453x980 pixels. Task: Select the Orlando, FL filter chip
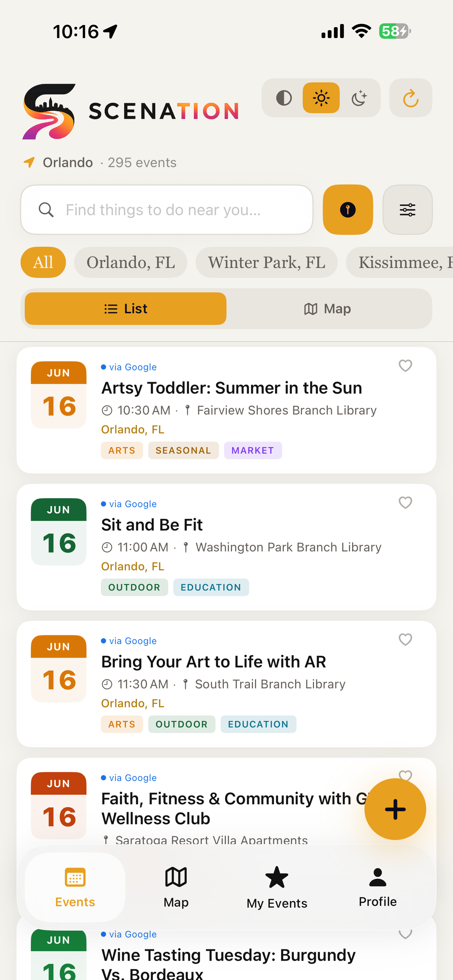click(131, 262)
